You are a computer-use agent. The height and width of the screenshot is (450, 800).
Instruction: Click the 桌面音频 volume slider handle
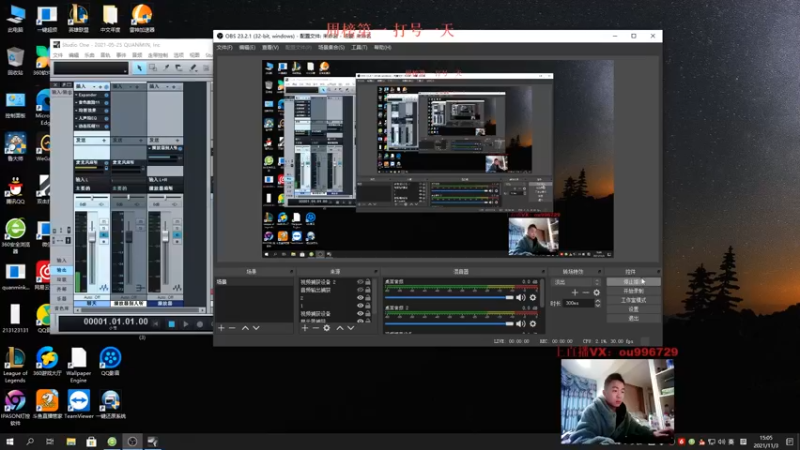point(509,297)
